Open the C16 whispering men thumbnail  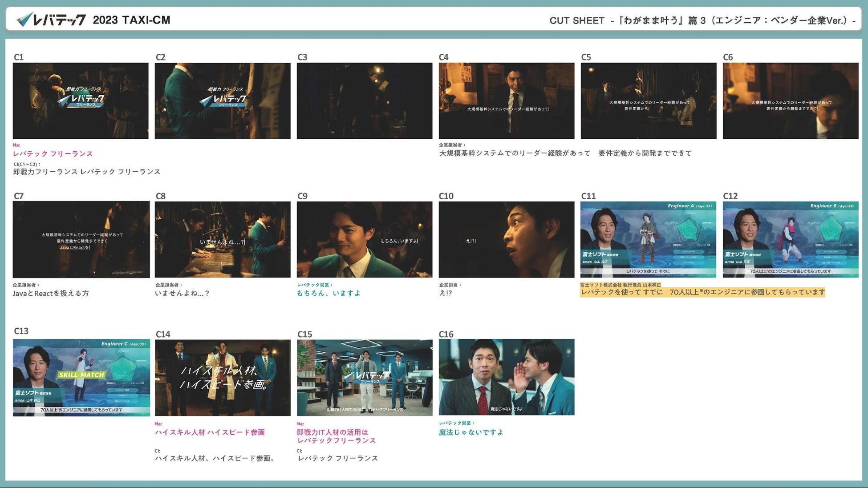(507, 377)
